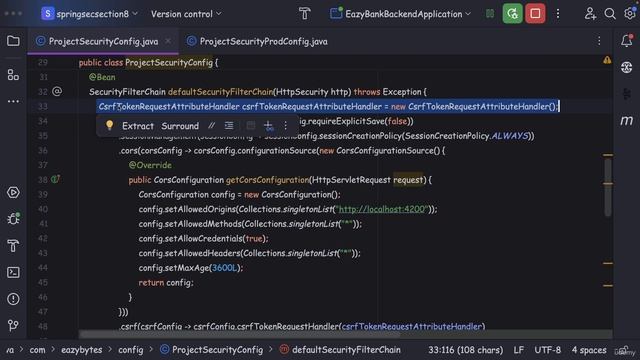Open Search Everywhere magnifier icon
Screen dimensions: 640x360
(x=610, y=14)
